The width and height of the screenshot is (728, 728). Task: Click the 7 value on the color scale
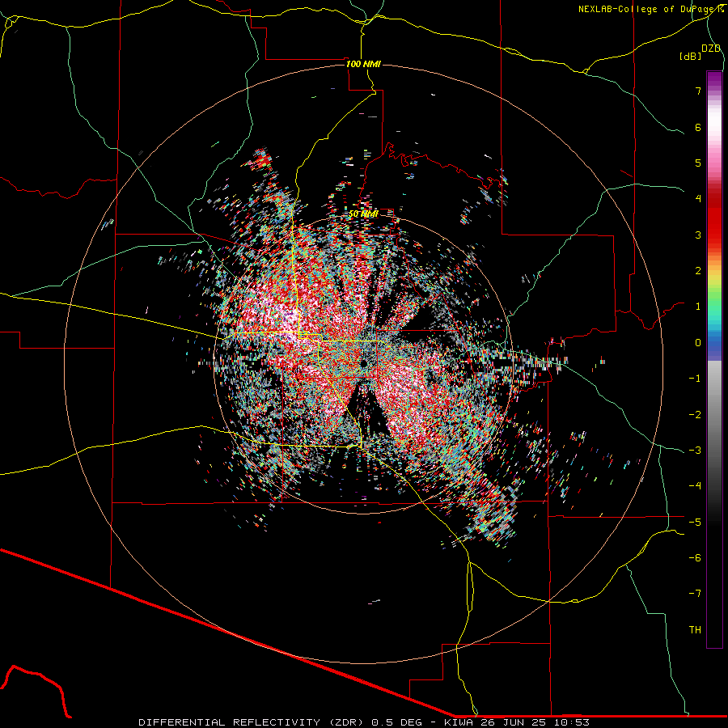click(x=698, y=91)
